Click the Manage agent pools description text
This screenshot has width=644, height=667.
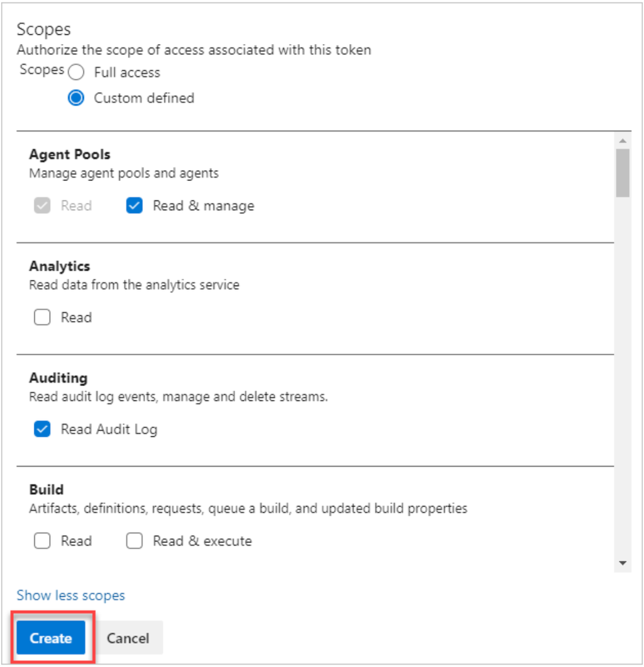point(124,174)
